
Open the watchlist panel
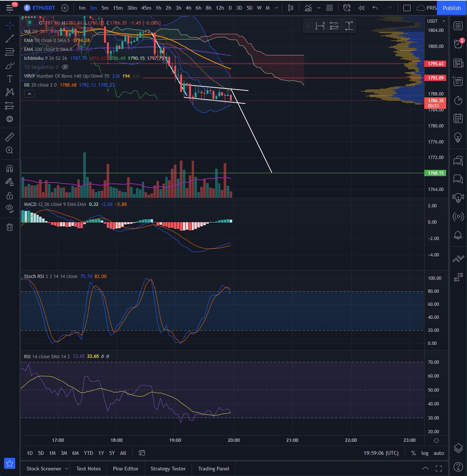coord(458,26)
